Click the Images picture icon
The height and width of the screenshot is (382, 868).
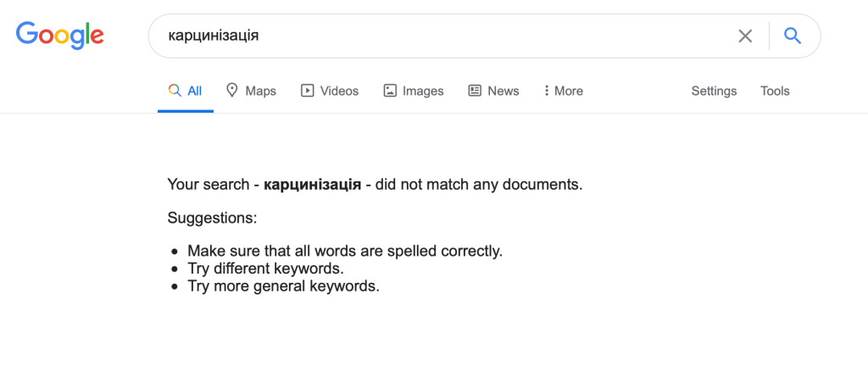[x=390, y=91]
